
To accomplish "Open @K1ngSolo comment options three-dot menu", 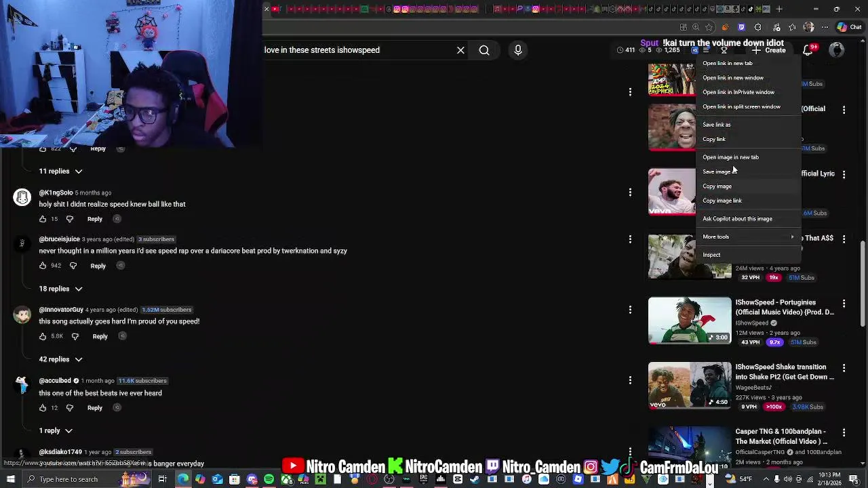I will click(630, 192).
